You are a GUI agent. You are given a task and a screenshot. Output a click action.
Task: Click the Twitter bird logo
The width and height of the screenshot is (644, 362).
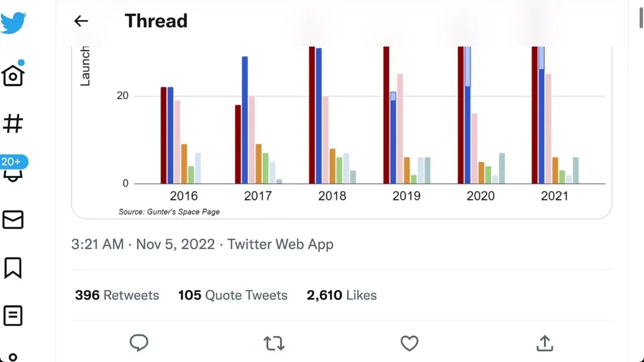coord(14,23)
